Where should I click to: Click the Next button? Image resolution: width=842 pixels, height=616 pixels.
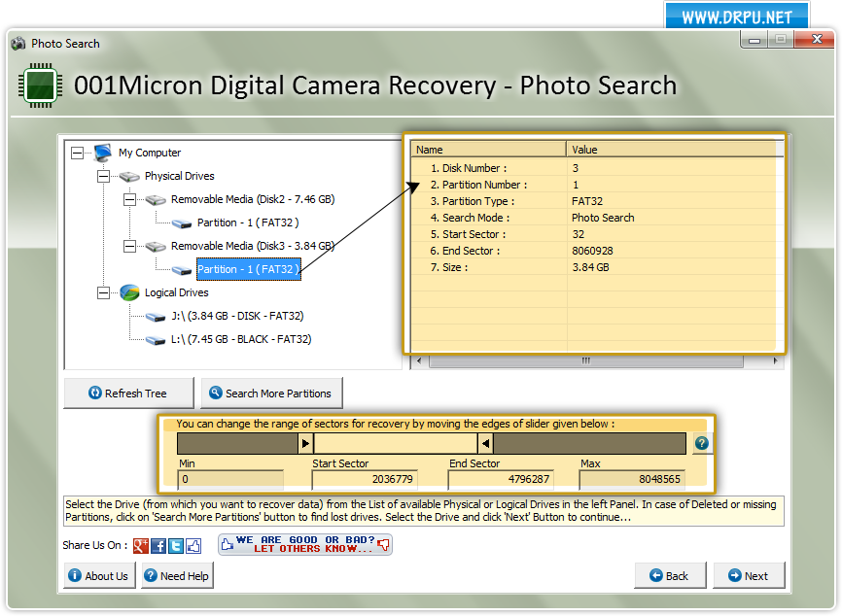pyautogui.click(x=749, y=575)
